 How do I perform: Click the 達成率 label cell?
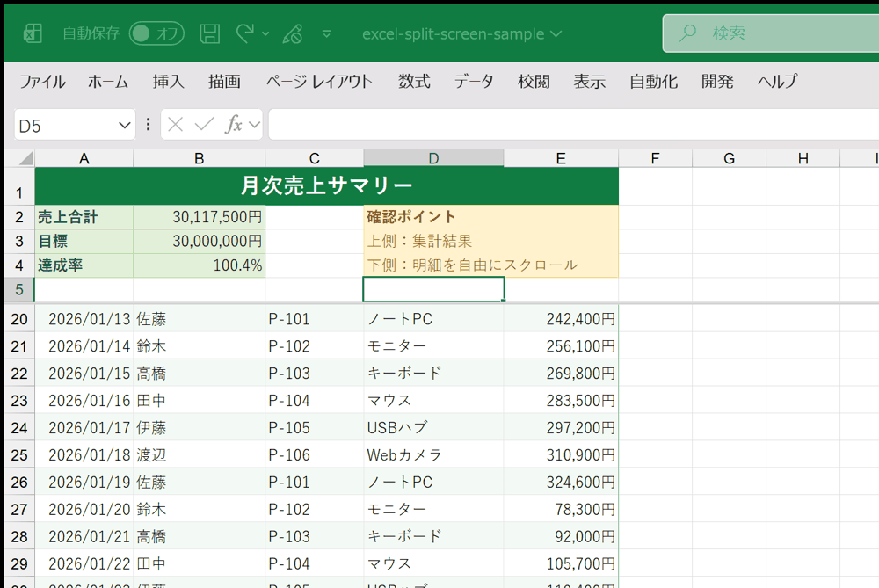tap(84, 265)
